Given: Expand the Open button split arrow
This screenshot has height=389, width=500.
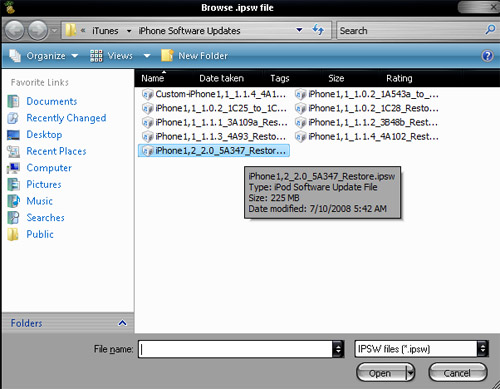Looking at the screenshot, I should click(410, 373).
